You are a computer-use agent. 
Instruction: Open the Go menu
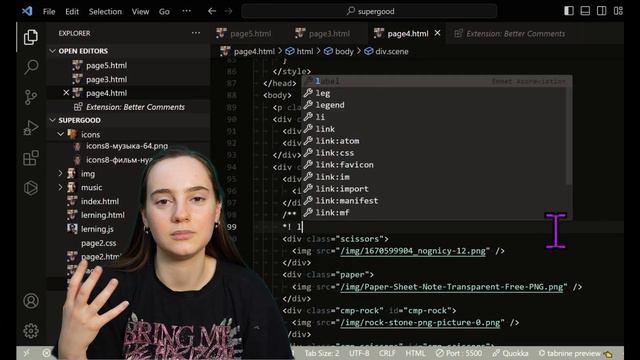click(164, 11)
